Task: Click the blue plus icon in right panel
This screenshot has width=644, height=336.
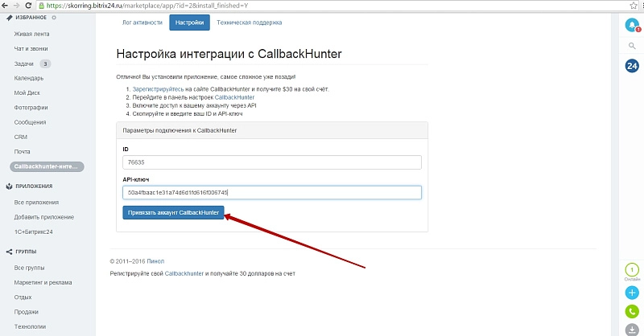Action: (x=632, y=293)
